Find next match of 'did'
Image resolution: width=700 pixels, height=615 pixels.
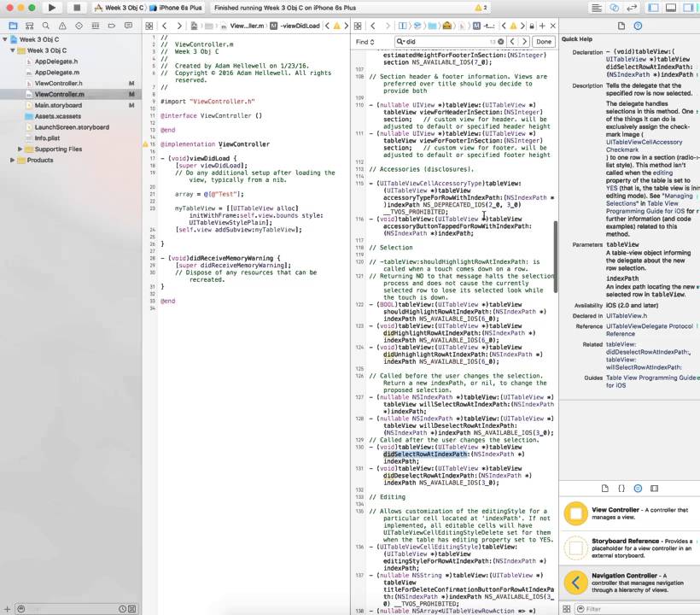point(524,42)
